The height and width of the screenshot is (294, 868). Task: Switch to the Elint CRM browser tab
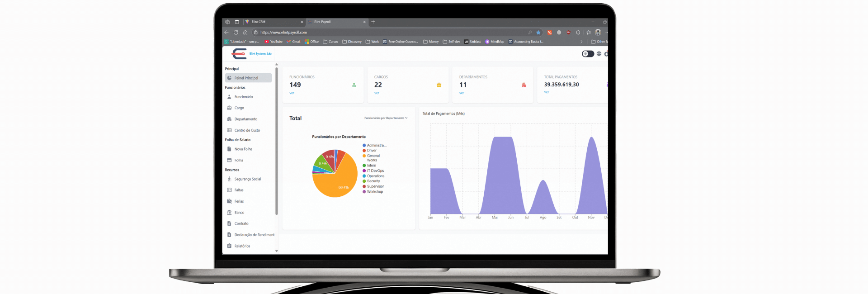(x=271, y=22)
